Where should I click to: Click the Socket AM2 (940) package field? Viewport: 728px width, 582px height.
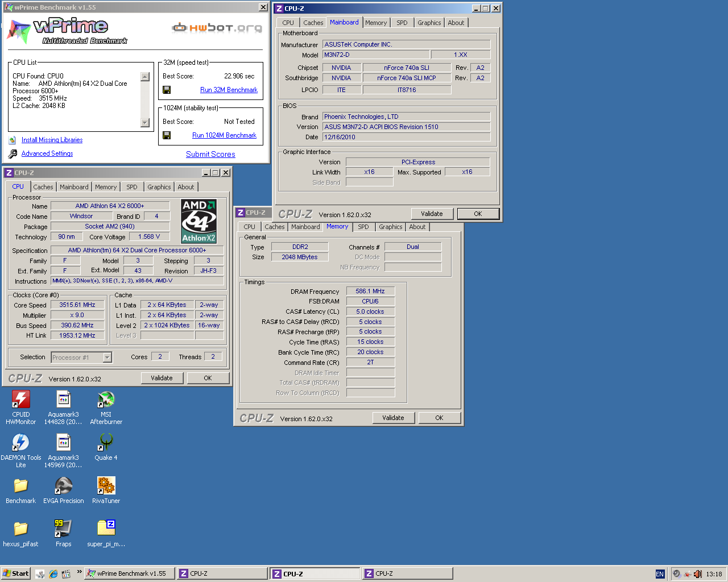click(110, 227)
